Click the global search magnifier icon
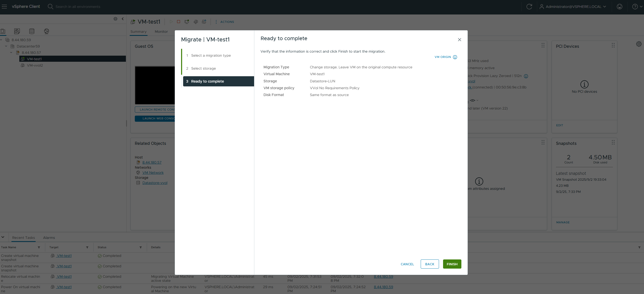Image resolution: width=644 pixels, height=294 pixels. tap(50, 7)
